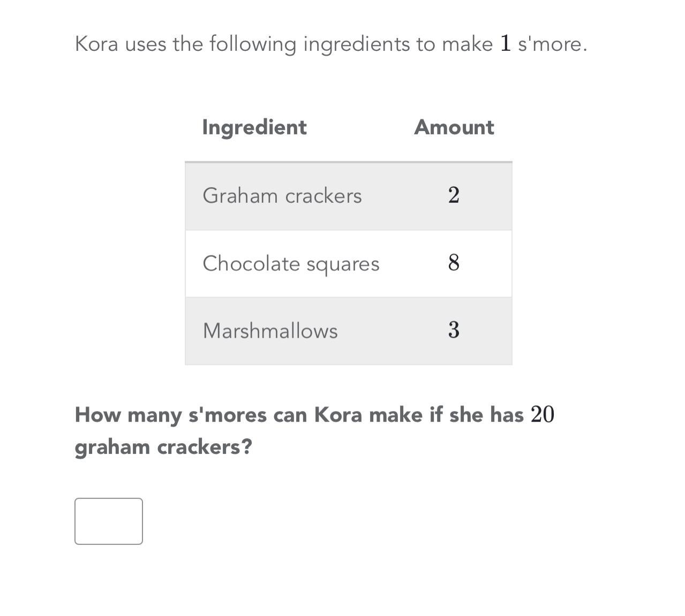This screenshot has height=616, width=685.
Task: Click the amount 2 for Graham crackers
Action: [454, 195]
